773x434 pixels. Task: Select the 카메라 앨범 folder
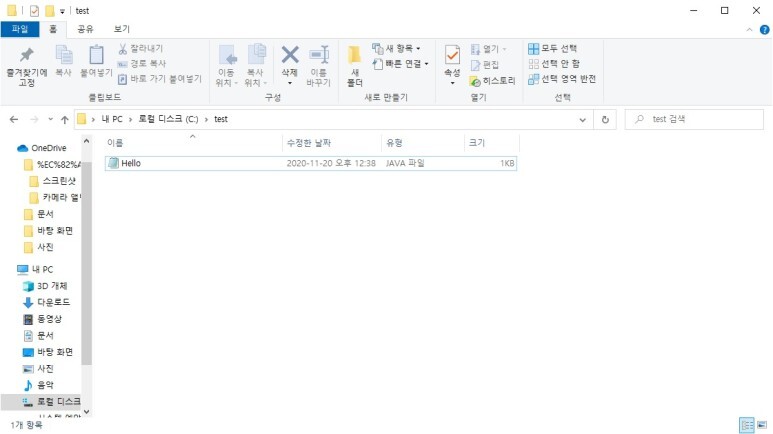point(55,197)
